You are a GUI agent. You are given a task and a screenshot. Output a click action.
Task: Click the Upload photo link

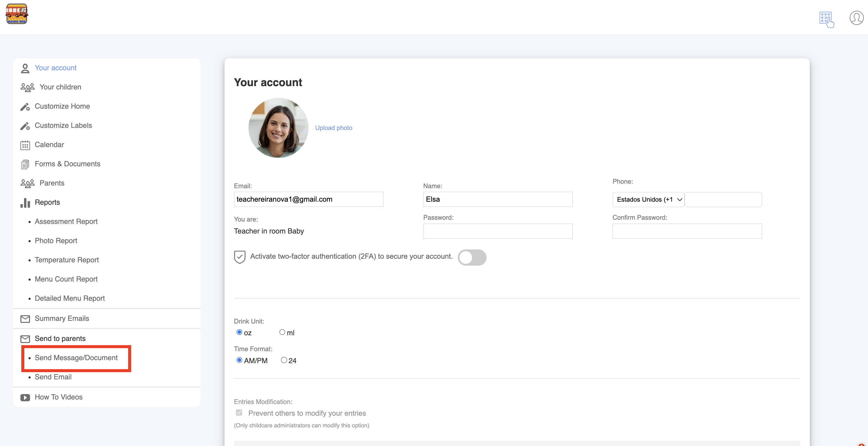(x=333, y=128)
